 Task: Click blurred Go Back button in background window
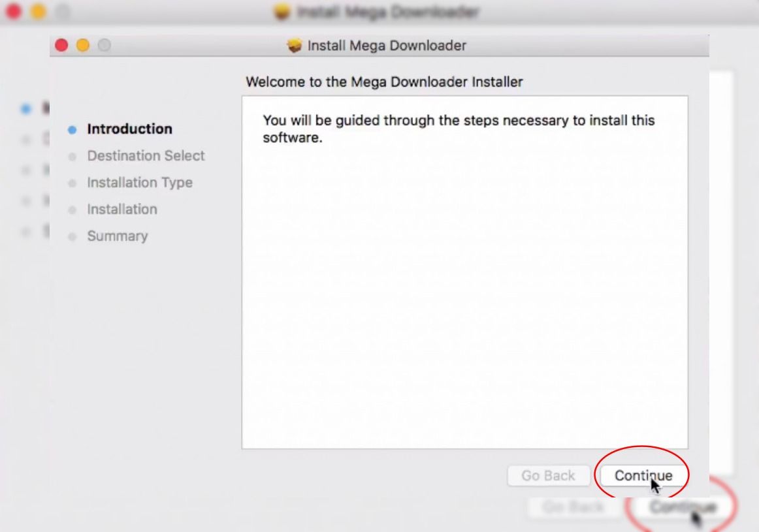click(573, 507)
